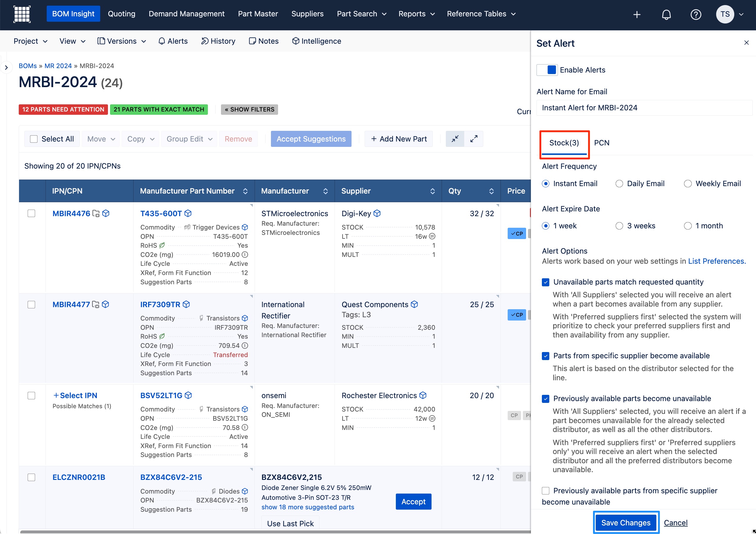Image resolution: width=756 pixels, height=534 pixels.
Task: Click the plus icon in top bar
Action: tap(637, 15)
